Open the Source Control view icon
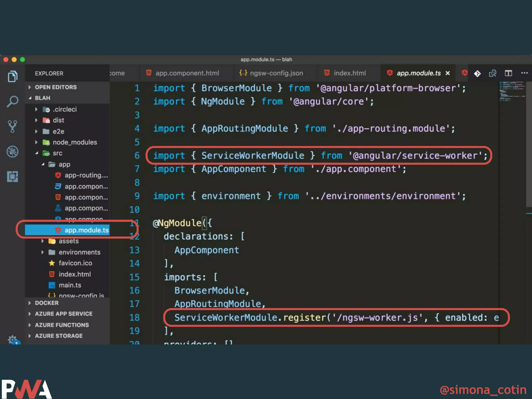This screenshot has height=399, width=532. click(12, 127)
